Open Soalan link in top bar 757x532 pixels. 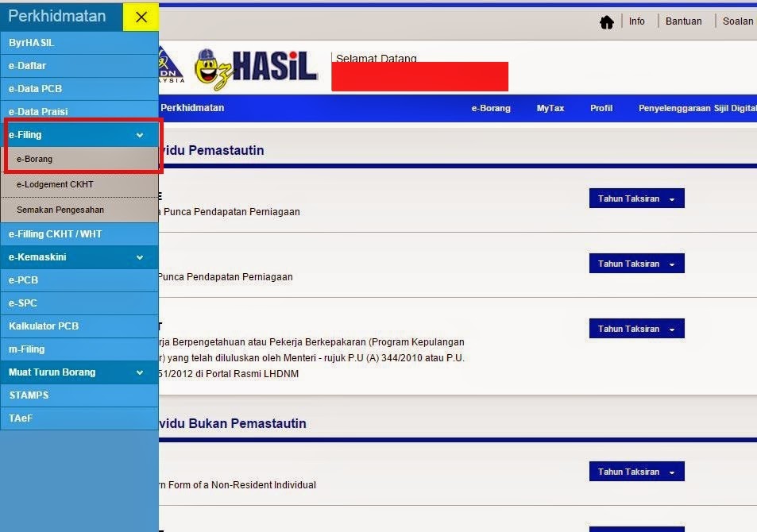[x=737, y=21]
